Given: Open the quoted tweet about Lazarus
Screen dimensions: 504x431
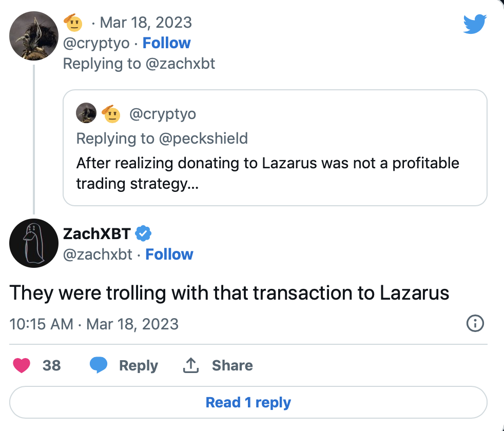Looking at the screenshot, I should tap(275, 148).
